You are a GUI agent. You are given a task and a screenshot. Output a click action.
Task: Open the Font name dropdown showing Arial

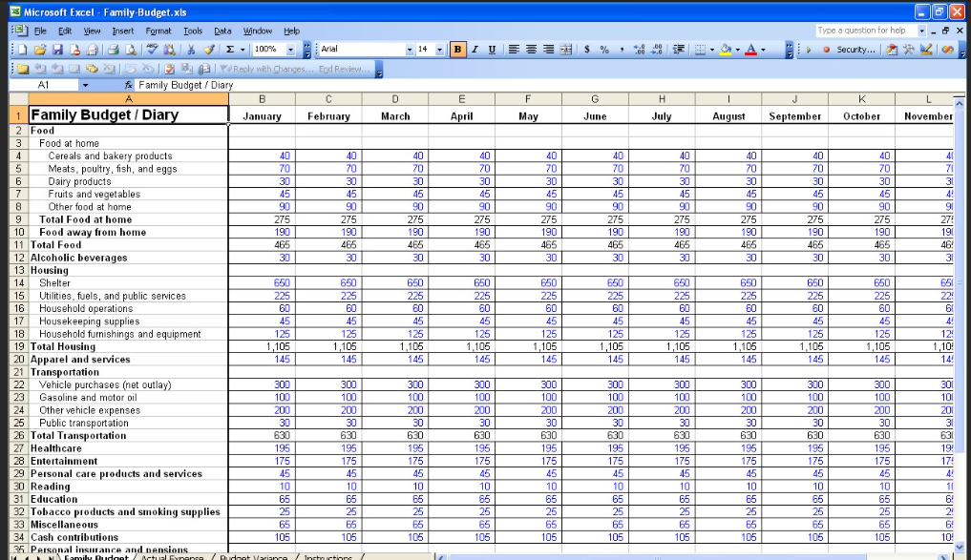410,50
